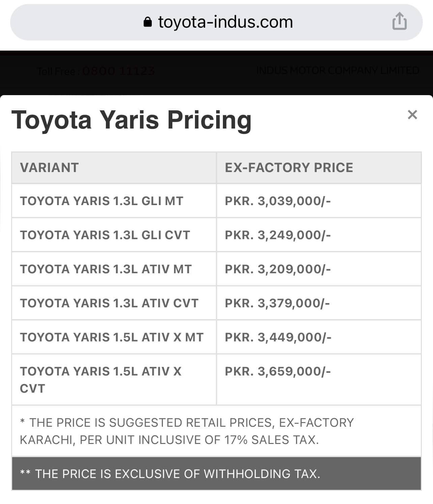Select the Toyota Yaris 1.5L ATIV X CVT row
The width and height of the screenshot is (433, 504).
216,380
